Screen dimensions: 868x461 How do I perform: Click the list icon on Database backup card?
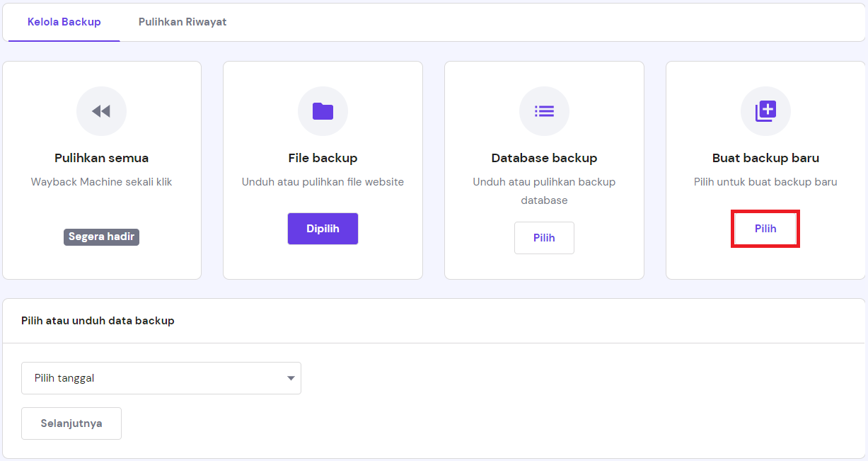544,111
